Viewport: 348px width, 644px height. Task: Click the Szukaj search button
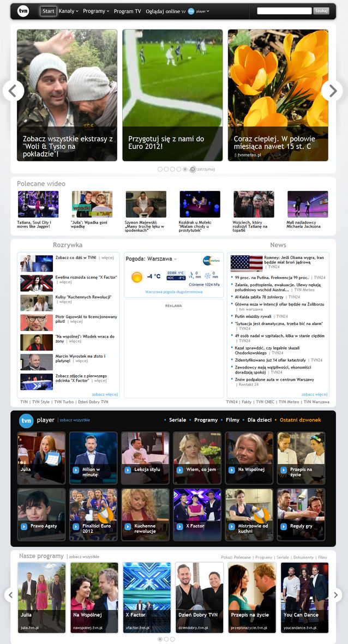[x=321, y=11]
